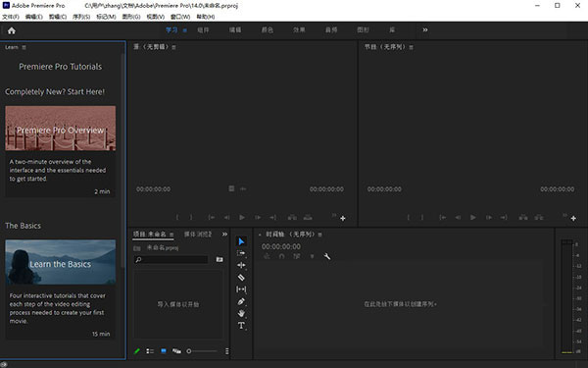588x368 pixels.
Task: Open the Timeline panel menu
Action: click(x=319, y=235)
